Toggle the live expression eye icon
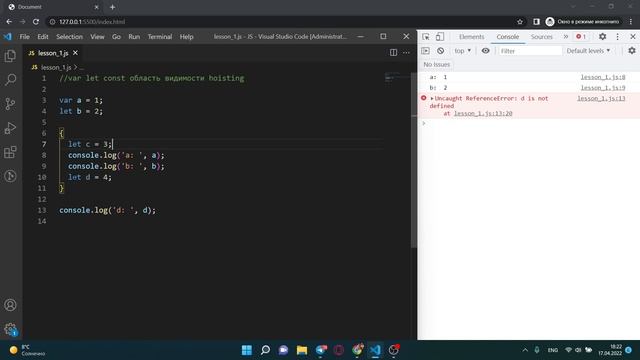This screenshot has height=360, width=640. pos(485,51)
